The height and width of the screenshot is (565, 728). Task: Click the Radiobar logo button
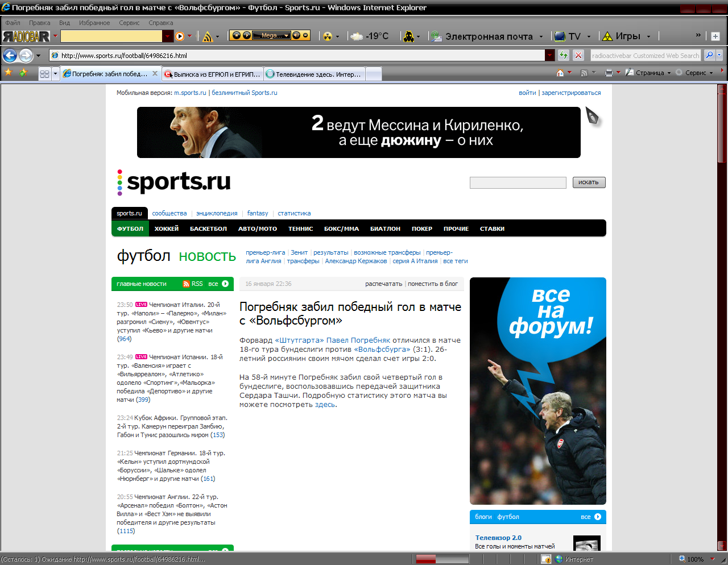tap(26, 36)
